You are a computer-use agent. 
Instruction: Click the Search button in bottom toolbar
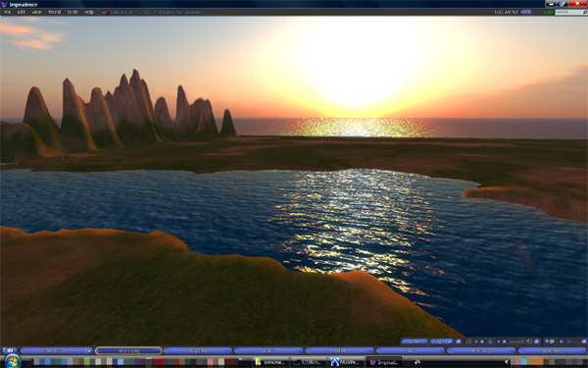click(x=269, y=350)
